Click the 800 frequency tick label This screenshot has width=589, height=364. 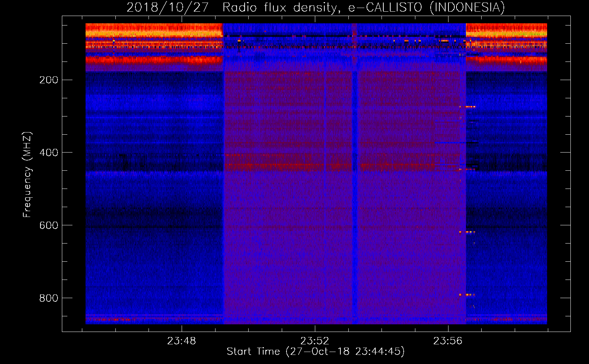click(x=49, y=298)
